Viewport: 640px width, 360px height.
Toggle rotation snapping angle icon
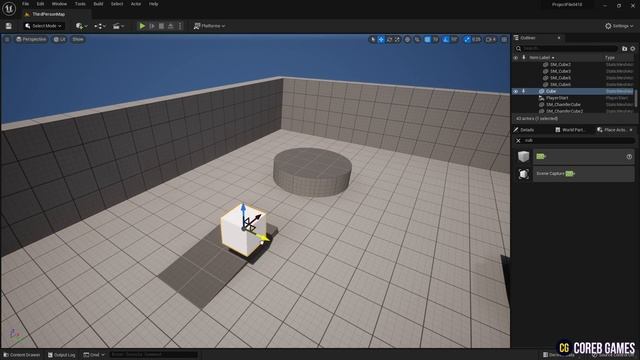click(x=446, y=40)
